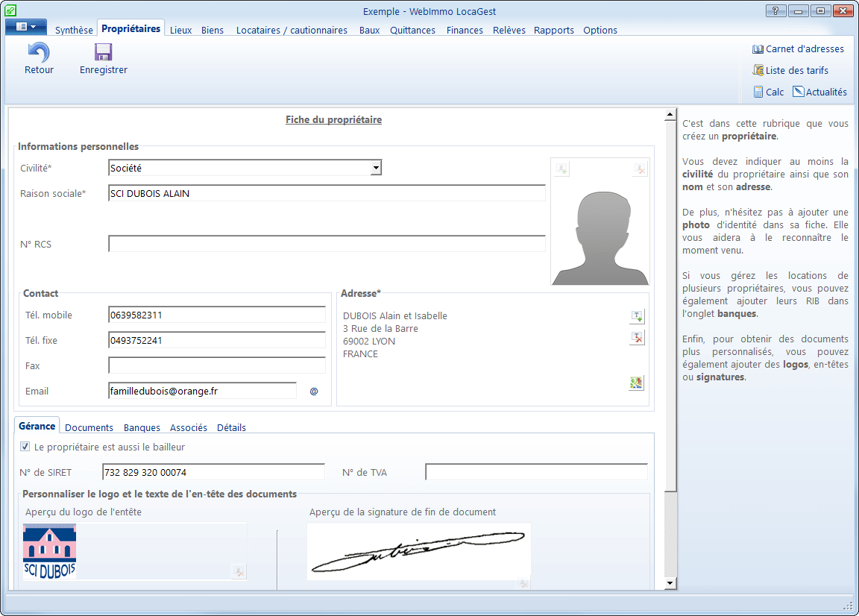Click the N° de TVA field

tap(535, 472)
